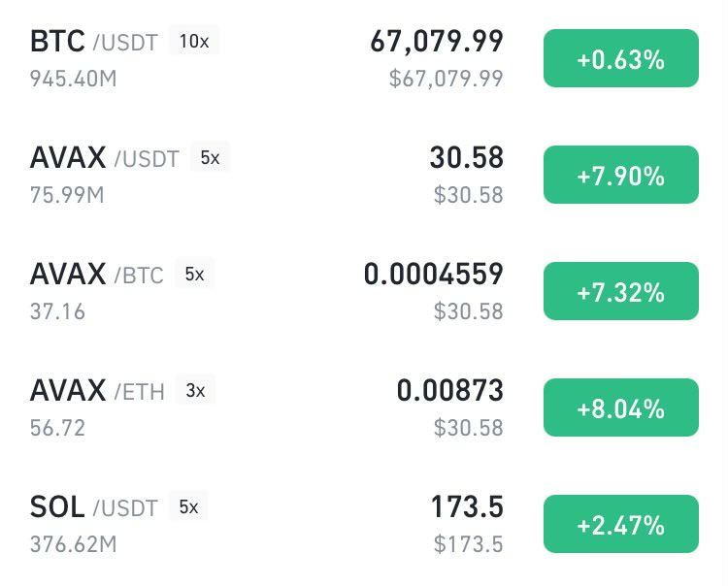Click the BTC price 67,079.99
The image size is (728, 586).
[436, 42]
